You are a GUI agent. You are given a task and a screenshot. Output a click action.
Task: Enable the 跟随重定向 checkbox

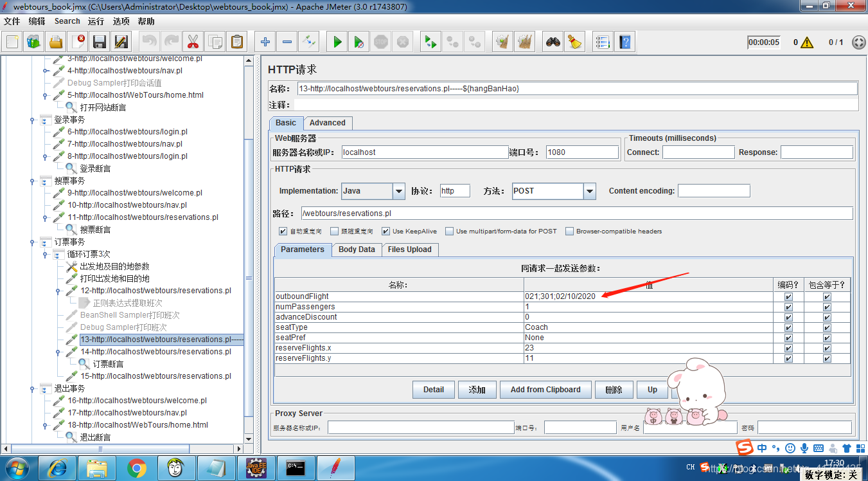[334, 231]
